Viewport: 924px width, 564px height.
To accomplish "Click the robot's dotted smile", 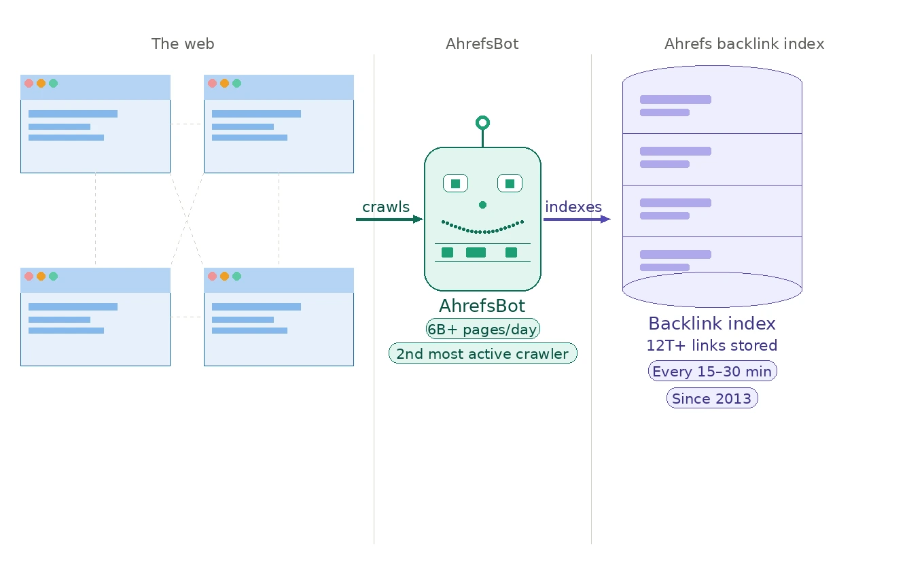I will click(x=482, y=226).
